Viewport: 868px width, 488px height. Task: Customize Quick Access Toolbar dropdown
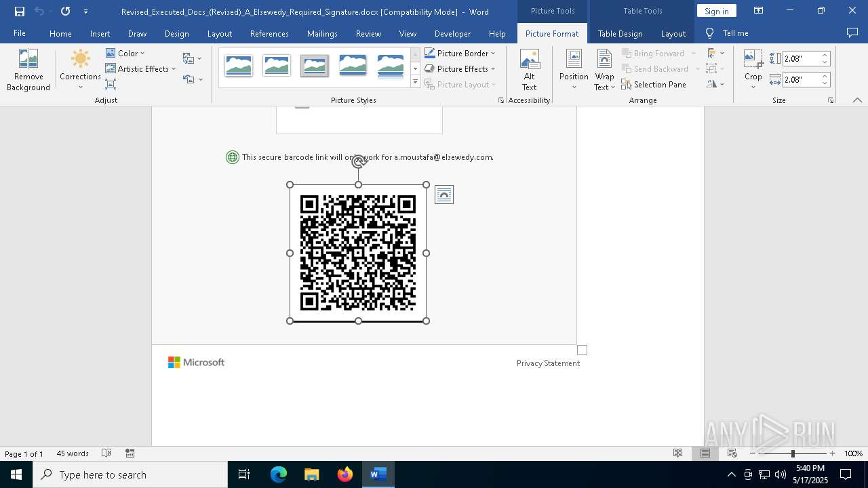pyautogui.click(x=85, y=12)
